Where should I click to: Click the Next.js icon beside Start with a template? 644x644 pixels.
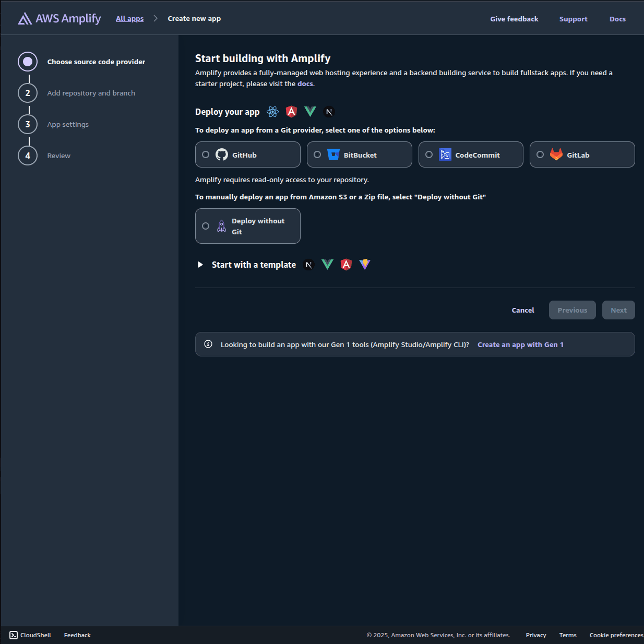pos(309,265)
